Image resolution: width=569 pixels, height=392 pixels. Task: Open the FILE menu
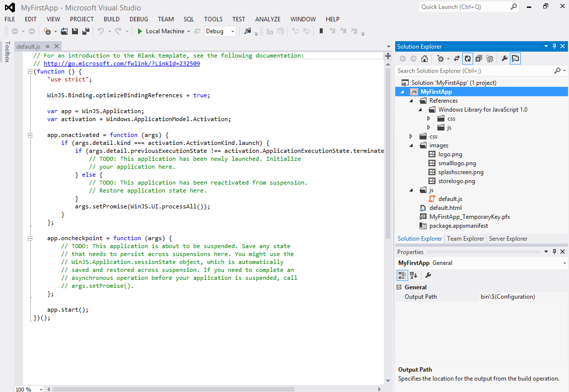10,19
